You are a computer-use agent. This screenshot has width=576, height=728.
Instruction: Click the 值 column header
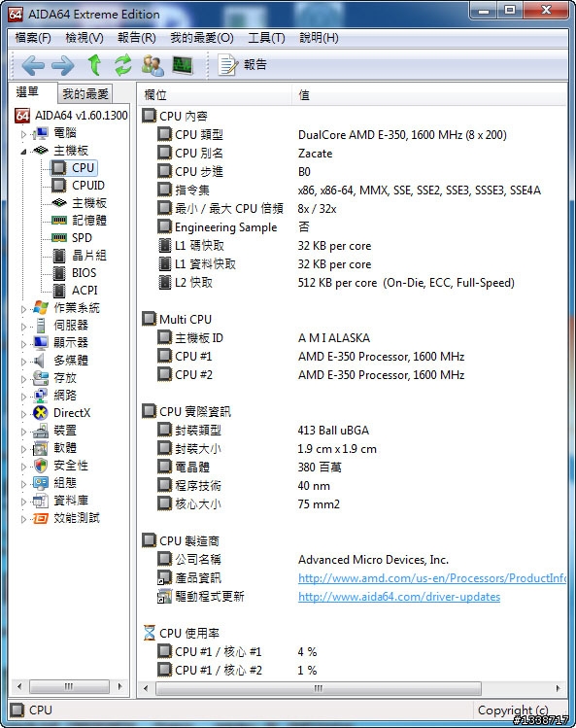pyautogui.click(x=429, y=95)
